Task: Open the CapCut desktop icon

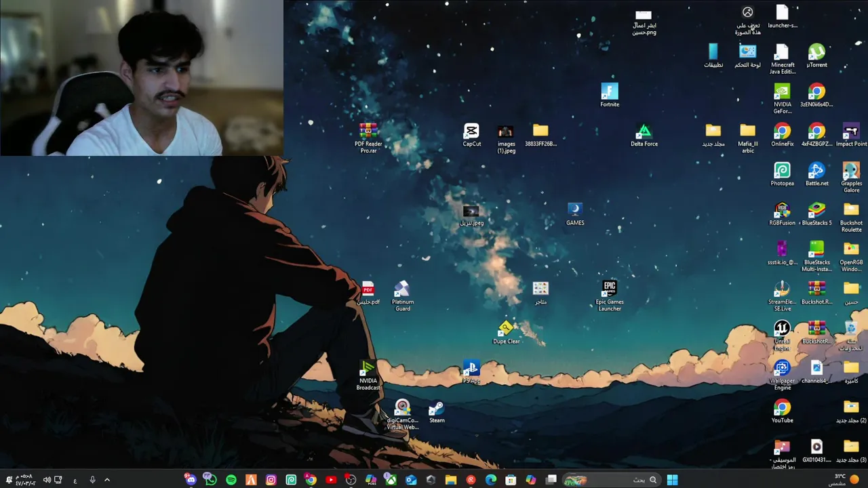Action: tap(471, 134)
